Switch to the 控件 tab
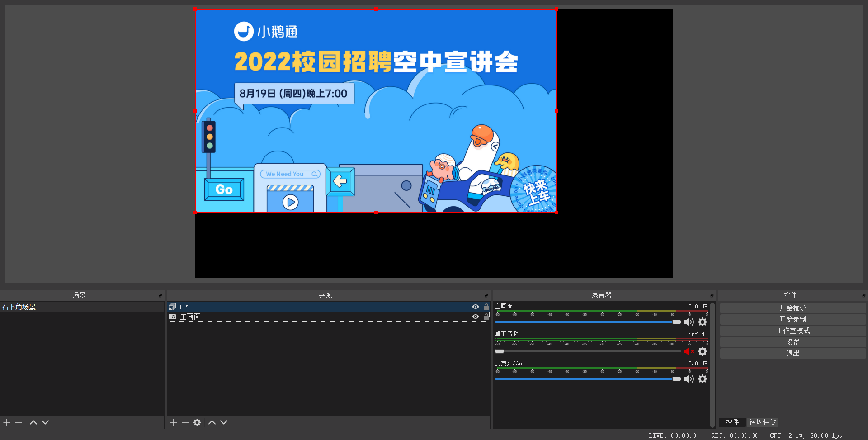Screen dimensions: 868x440 (x=732, y=422)
